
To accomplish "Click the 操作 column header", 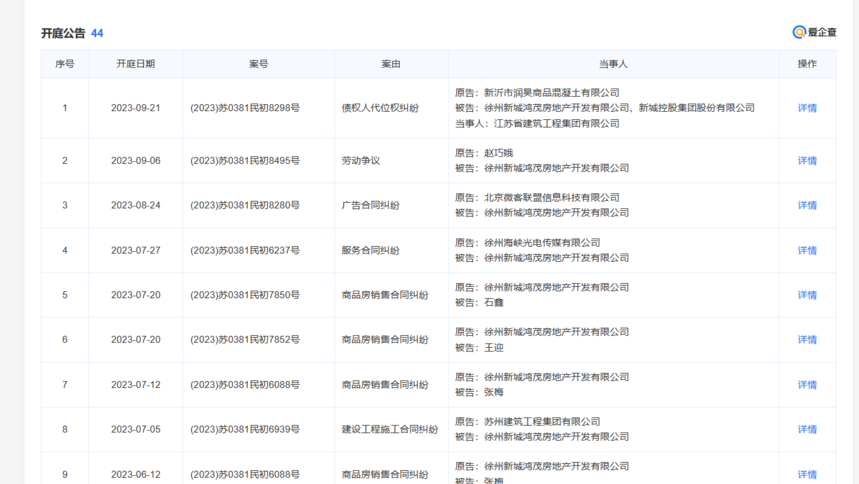I will (807, 64).
